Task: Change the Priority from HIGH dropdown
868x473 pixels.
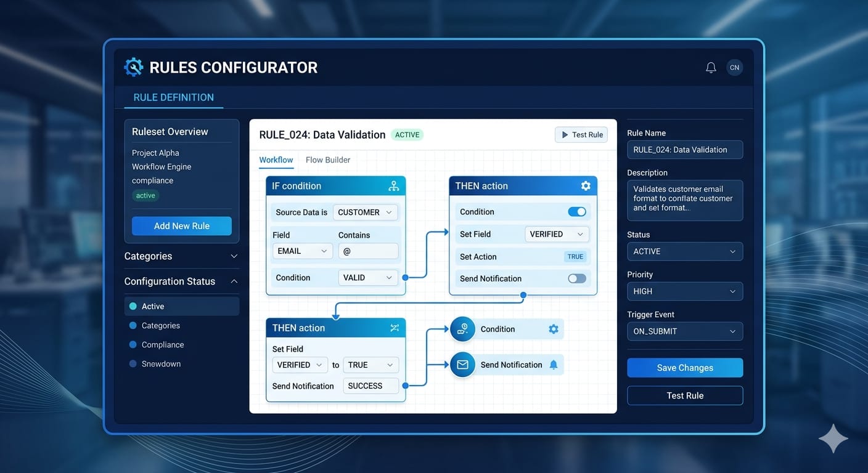Action: 685,291
